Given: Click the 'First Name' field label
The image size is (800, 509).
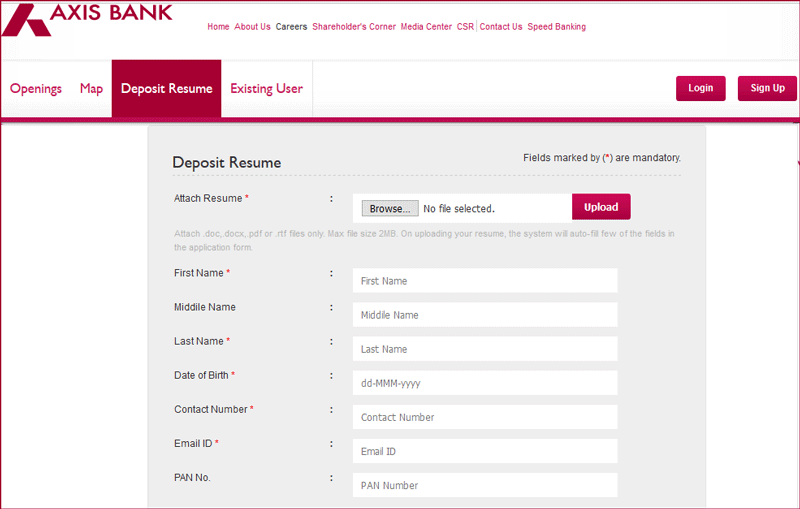Looking at the screenshot, I should coord(198,273).
